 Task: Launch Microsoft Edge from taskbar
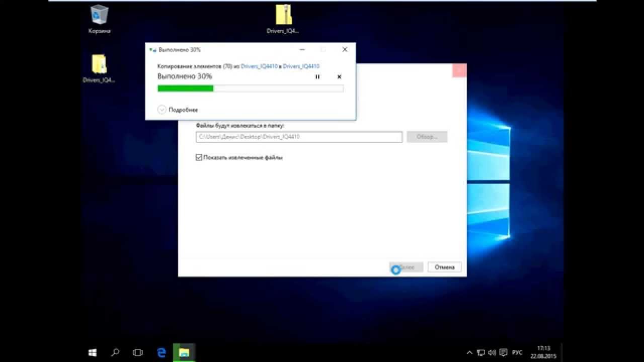(162, 352)
